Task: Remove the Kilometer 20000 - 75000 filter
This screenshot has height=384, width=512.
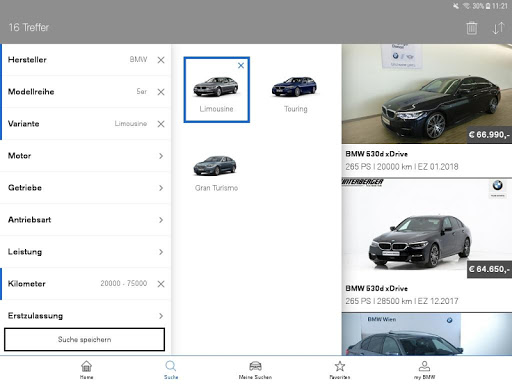Action: (161, 284)
